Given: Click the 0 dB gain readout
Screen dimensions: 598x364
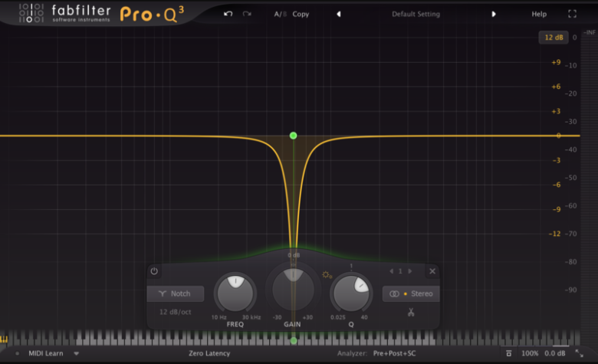Looking at the screenshot, I should point(294,255).
